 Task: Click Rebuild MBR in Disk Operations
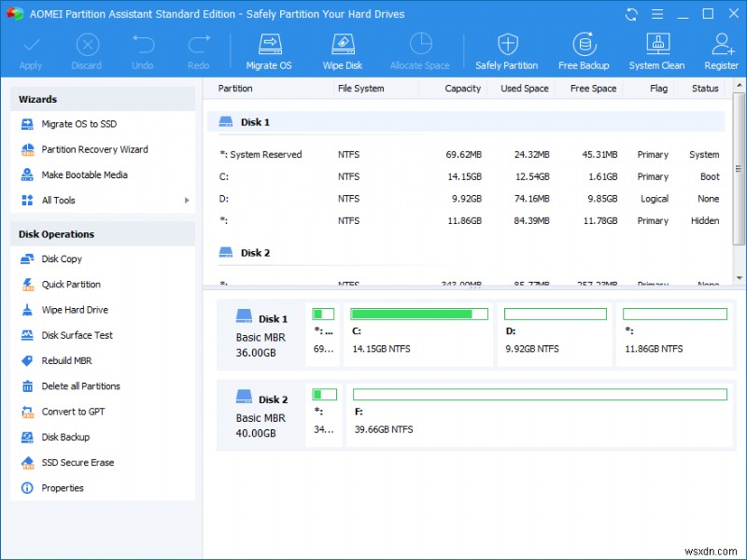[66, 361]
